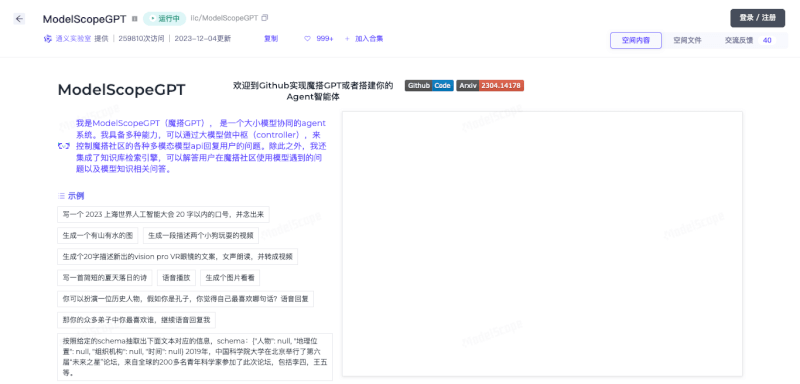Screen dimensions: 800x384
Task: Copy the iic/ModelScopeGPT path with copy icon
Action: coord(264,18)
